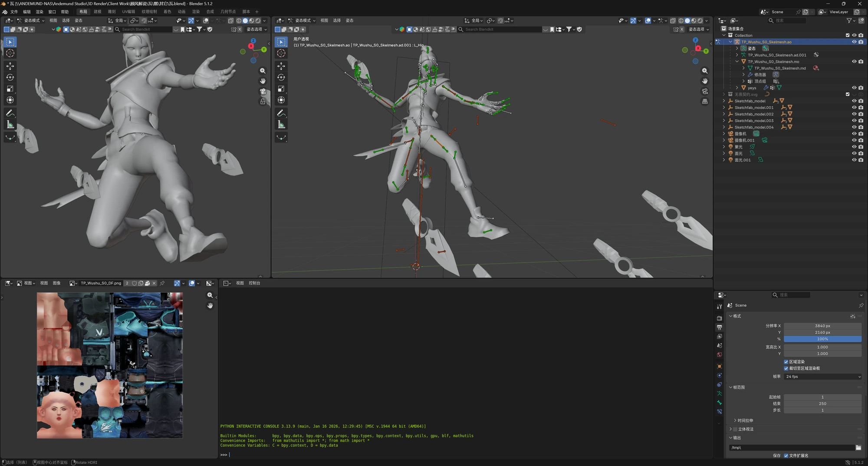Select the Transform tool in right viewport
This screenshot has height=466, width=868.
(281, 100)
